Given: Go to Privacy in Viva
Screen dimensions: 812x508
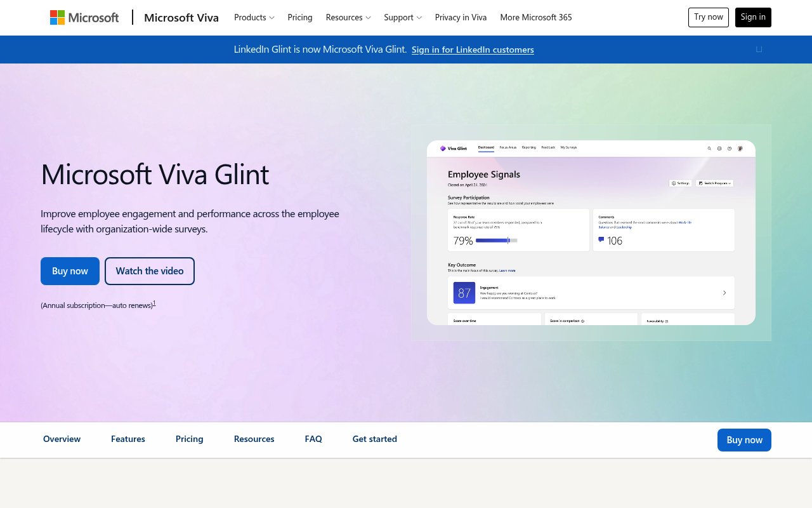Looking at the screenshot, I should tap(461, 17).
